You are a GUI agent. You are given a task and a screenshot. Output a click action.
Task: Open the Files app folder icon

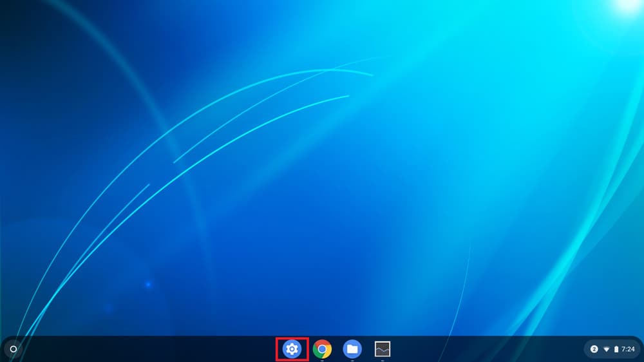coord(352,349)
